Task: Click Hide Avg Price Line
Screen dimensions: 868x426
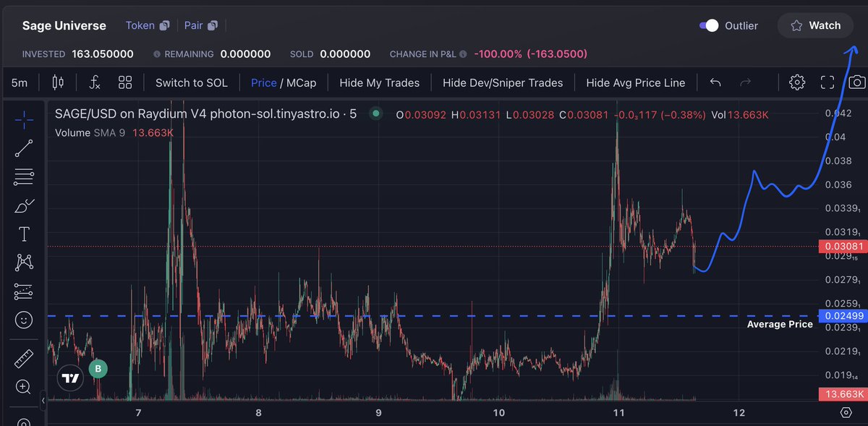Action: click(636, 82)
